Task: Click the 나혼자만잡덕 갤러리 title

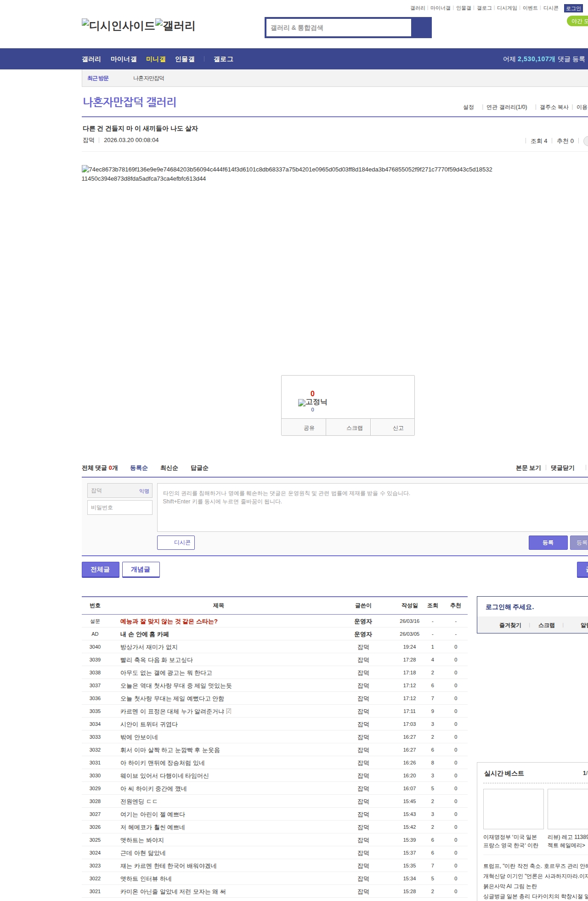Action: click(x=130, y=102)
